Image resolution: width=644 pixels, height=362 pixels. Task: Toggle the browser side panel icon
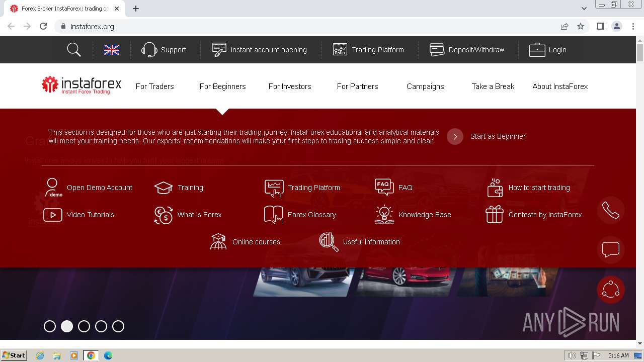click(x=600, y=26)
